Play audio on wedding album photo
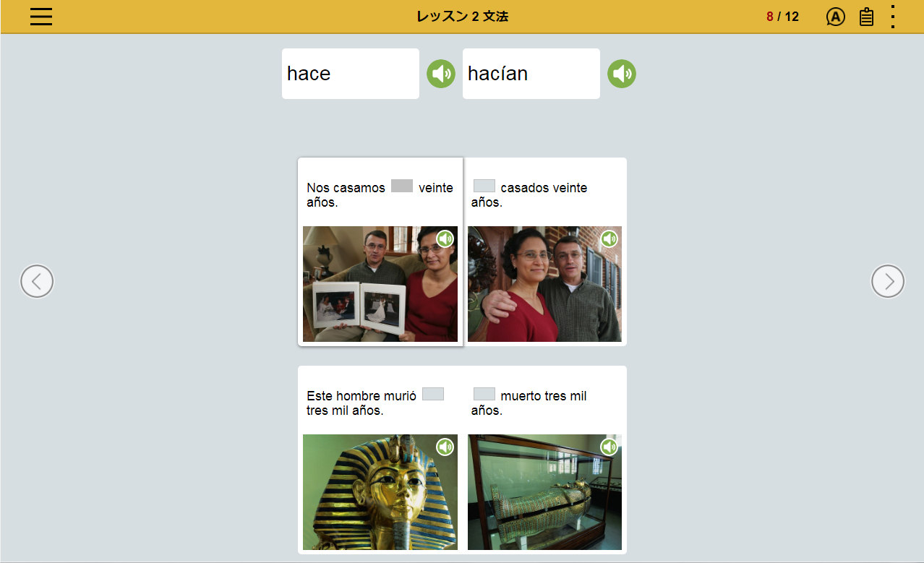The image size is (924, 563). 445,239
